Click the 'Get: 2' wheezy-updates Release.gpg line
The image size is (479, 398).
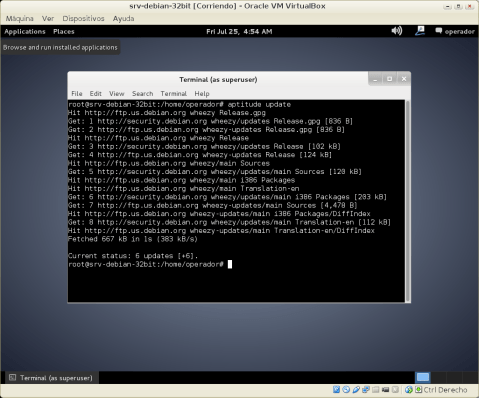[206, 129]
